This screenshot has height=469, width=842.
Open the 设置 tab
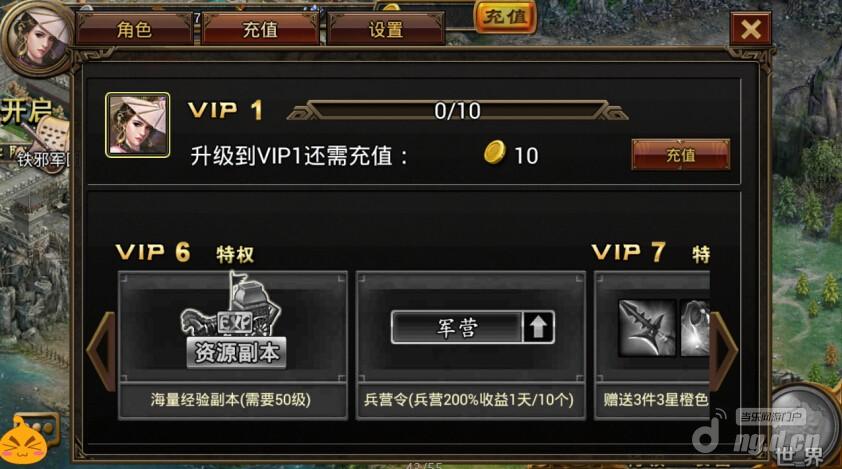(386, 29)
